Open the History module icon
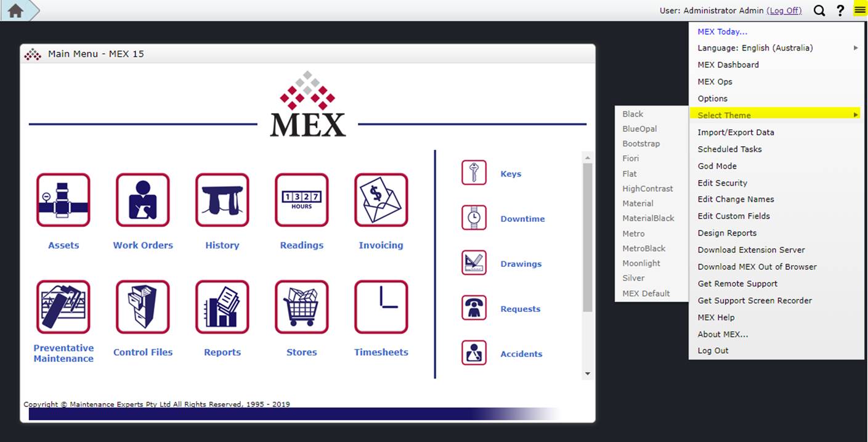868x442 pixels. pos(222,200)
